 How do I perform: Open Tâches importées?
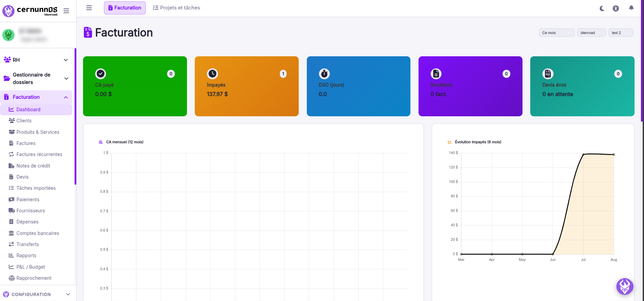click(36, 188)
